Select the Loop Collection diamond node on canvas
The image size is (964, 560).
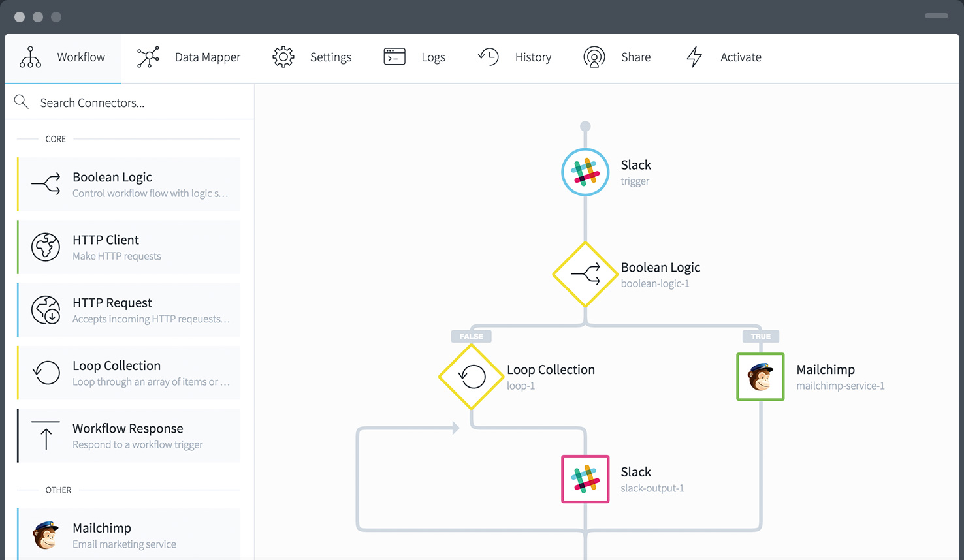point(472,377)
